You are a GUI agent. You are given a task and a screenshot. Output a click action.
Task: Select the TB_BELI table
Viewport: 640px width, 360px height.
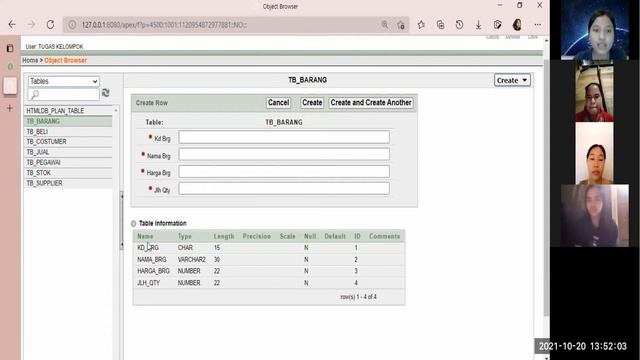tap(68, 131)
